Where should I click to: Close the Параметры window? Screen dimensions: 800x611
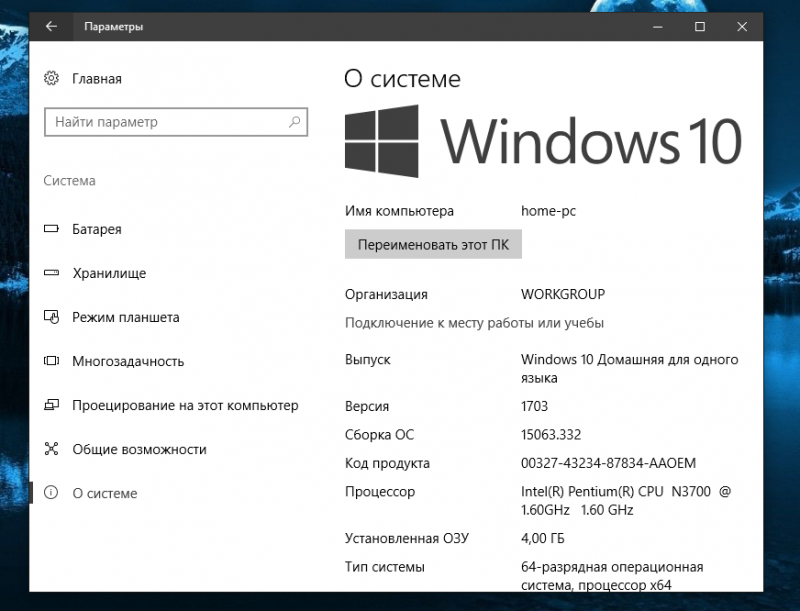(742, 27)
